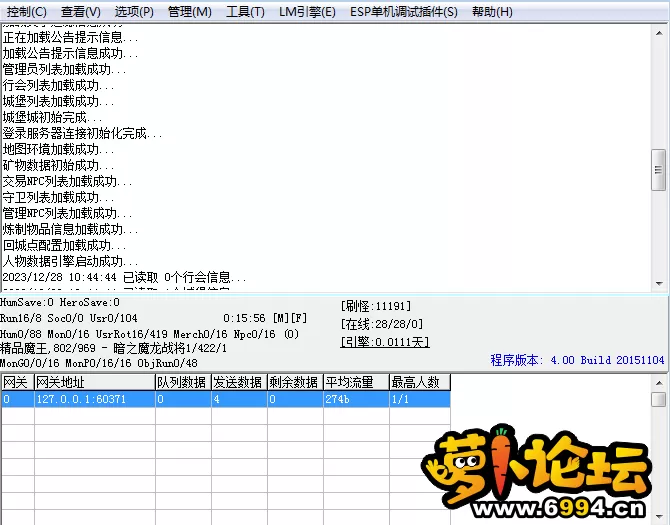Click gateway list scroll down arrow
Screen dimensions: 670x525
point(659,517)
